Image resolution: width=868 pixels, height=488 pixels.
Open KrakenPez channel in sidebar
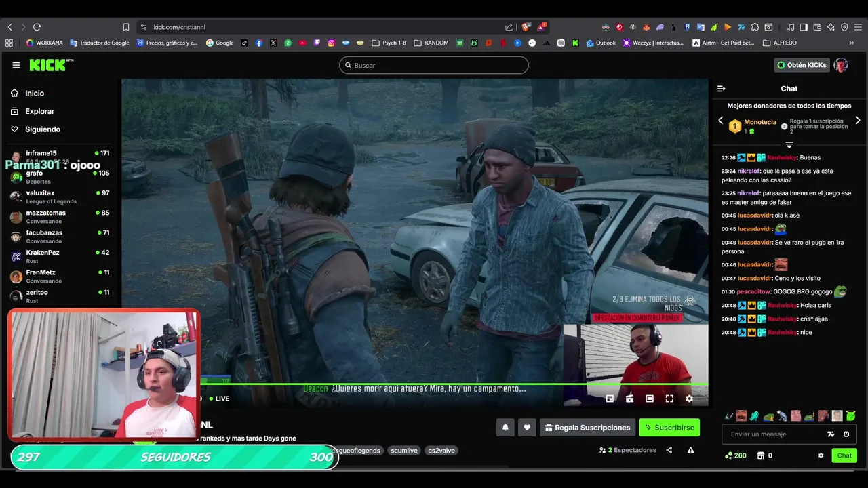[x=60, y=256]
